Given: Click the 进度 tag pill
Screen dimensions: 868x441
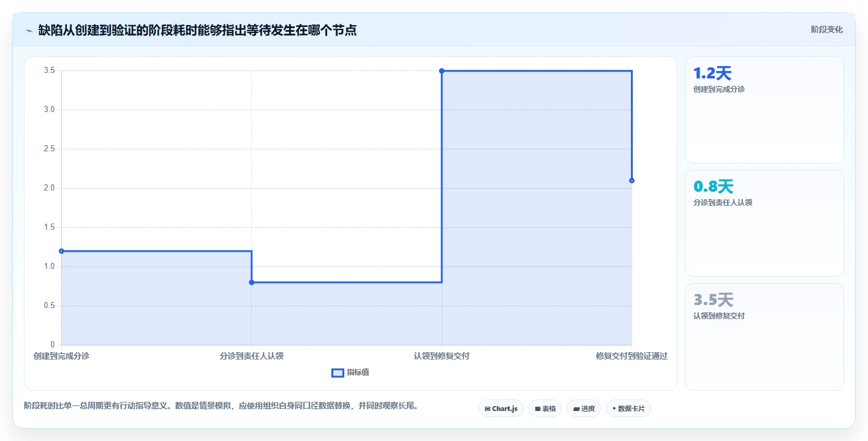Looking at the screenshot, I should click(x=583, y=409).
